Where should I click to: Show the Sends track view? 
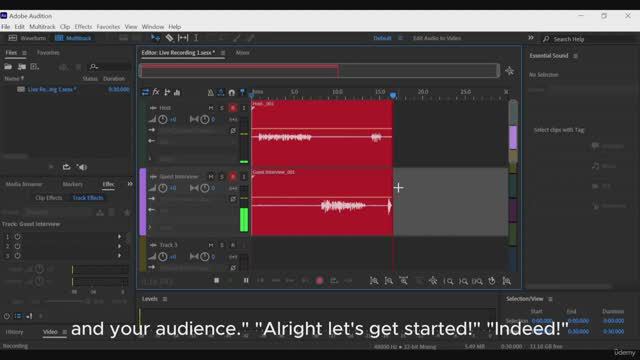pos(167,93)
